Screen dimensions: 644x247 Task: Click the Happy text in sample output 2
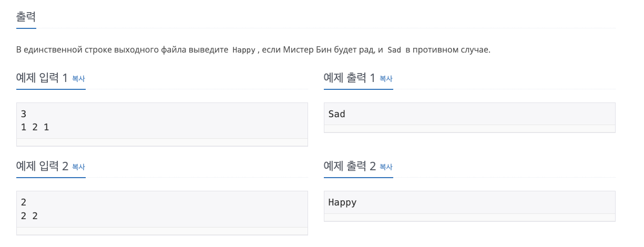pyautogui.click(x=342, y=202)
